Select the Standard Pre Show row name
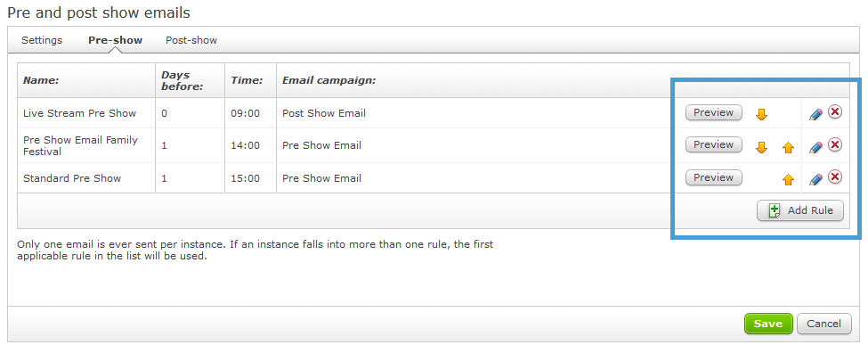The width and height of the screenshot is (868, 353). 72,178
